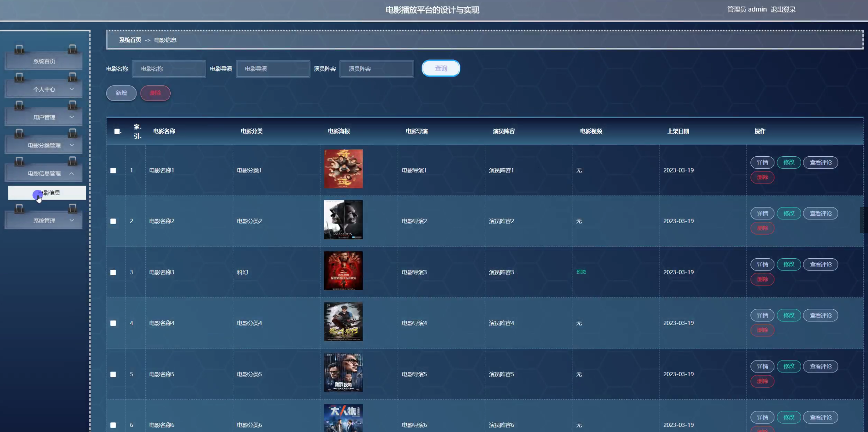Select the checkbox for 电影名称3
This screenshot has height=432, width=868.
(x=113, y=272)
